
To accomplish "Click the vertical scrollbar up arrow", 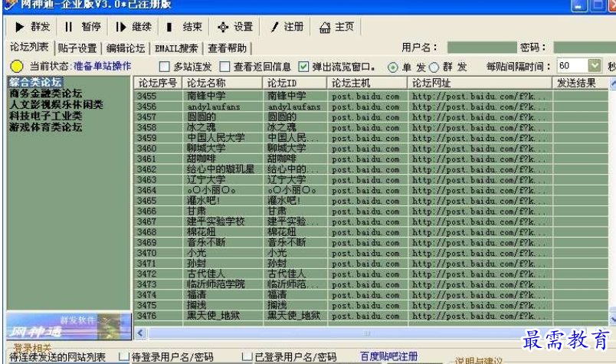I will coord(613,84).
